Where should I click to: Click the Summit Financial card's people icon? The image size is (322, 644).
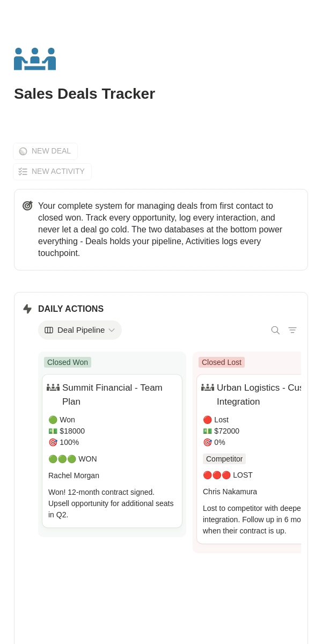pyautogui.click(x=53, y=387)
